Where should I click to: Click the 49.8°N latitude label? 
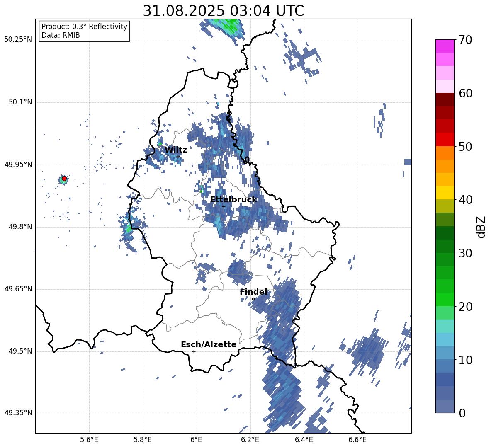[20, 227]
